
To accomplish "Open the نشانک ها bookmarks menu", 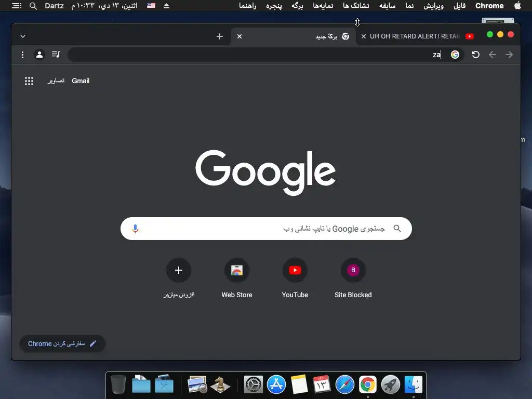I will [x=356, y=6].
